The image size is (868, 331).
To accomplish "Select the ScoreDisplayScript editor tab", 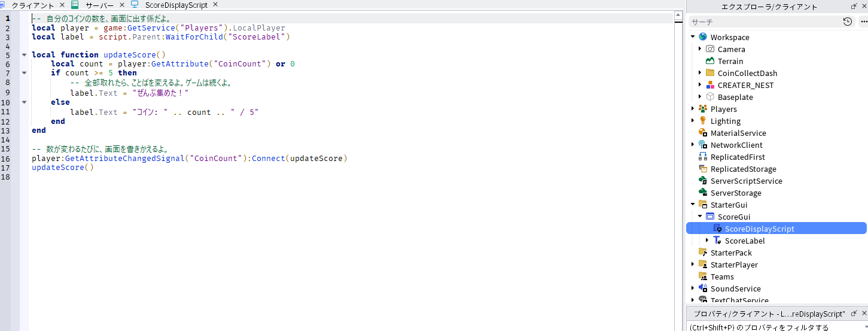I will click(x=176, y=5).
